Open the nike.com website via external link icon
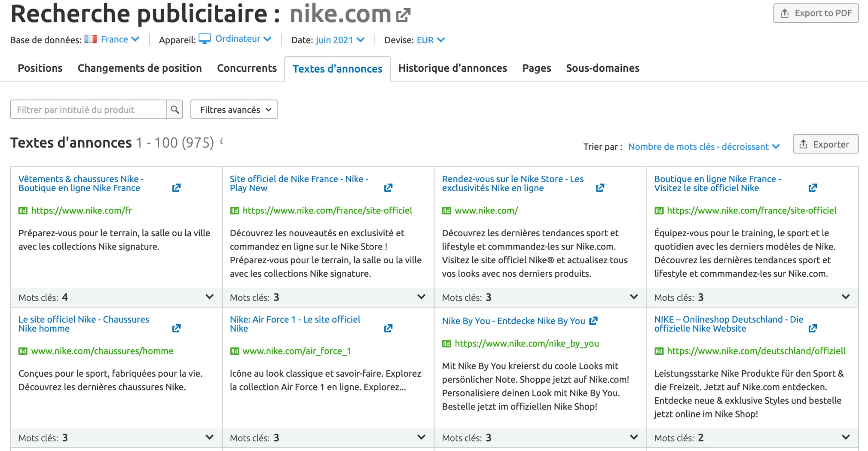868x451 pixels. (402, 14)
